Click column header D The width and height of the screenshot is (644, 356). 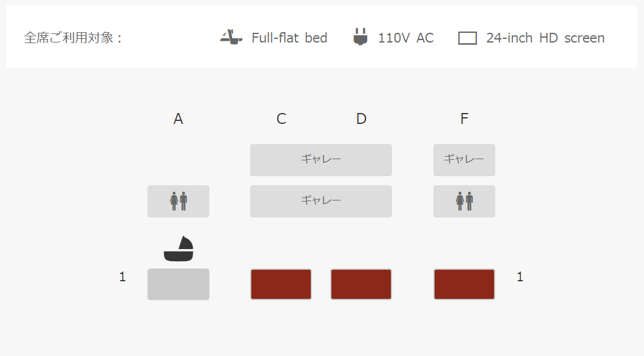[361, 119]
